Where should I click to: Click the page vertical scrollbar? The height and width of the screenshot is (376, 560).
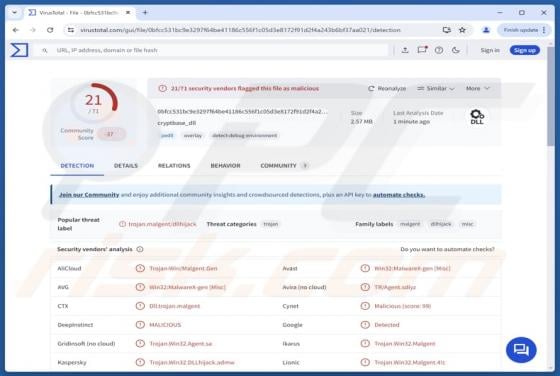point(550,96)
